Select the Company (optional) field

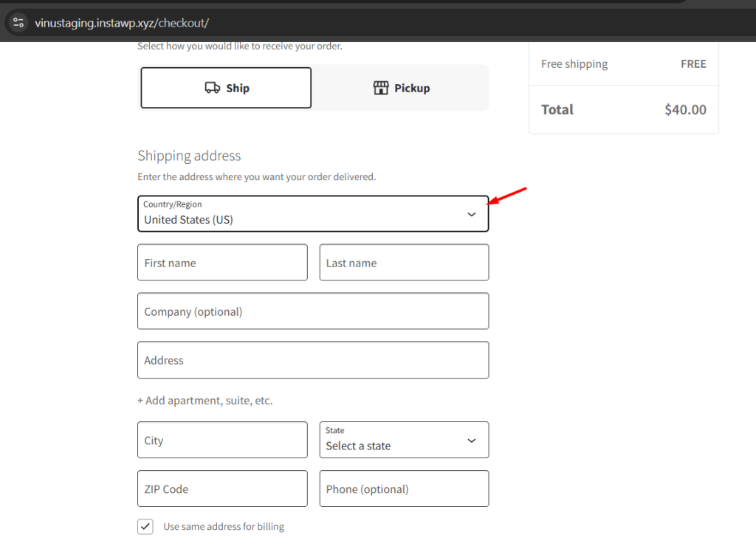tap(313, 311)
